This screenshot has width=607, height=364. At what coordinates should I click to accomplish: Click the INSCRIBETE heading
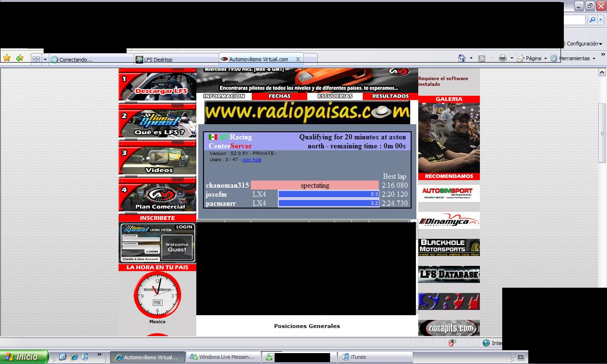tap(157, 218)
